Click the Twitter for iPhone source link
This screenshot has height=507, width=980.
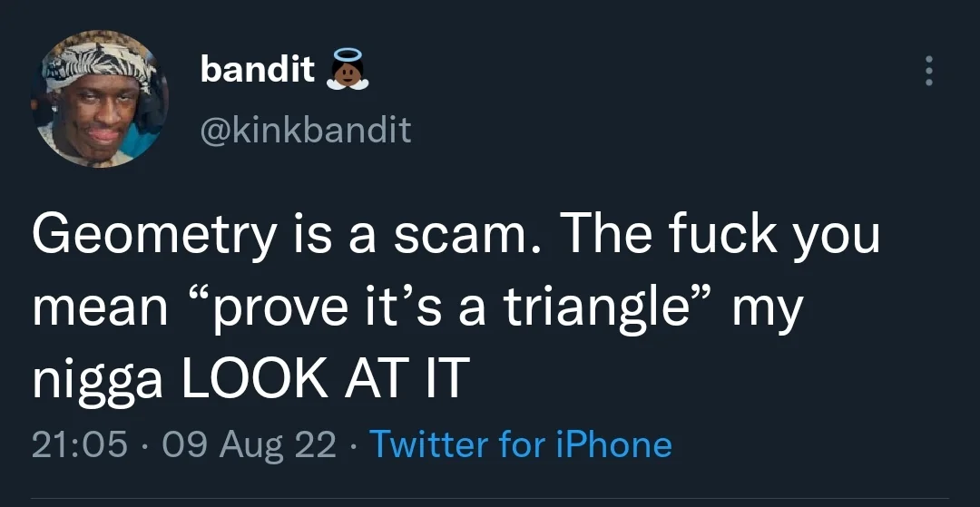point(521,444)
